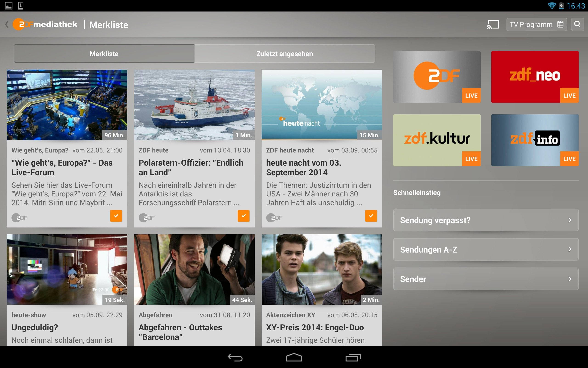Tap the 44 Sek. duration badge
Image resolution: width=588 pixels, height=368 pixels.
242,300
